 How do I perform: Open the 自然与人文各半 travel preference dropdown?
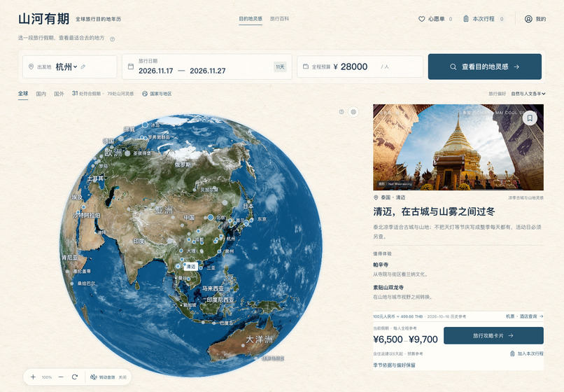(528, 94)
